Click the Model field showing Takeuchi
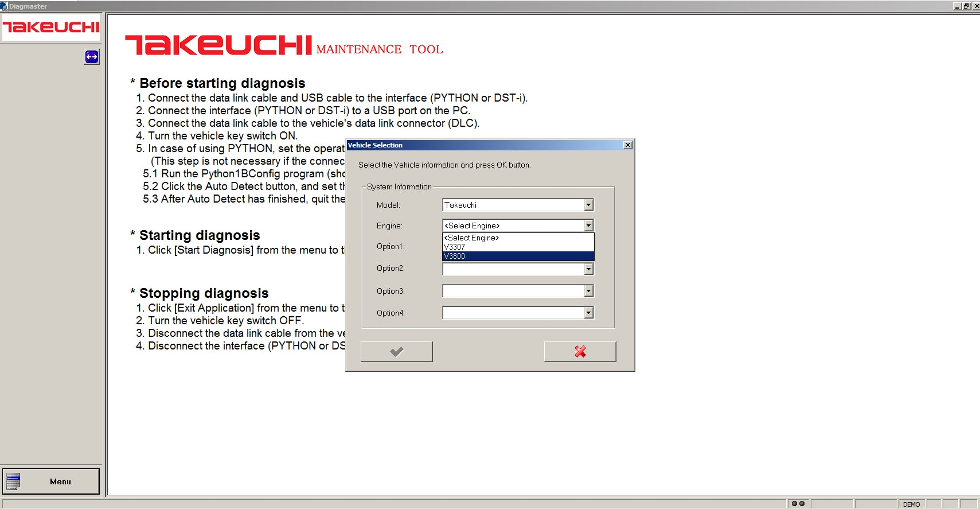Image resolution: width=980 pixels, height=509 pixels. click(513, 205)
